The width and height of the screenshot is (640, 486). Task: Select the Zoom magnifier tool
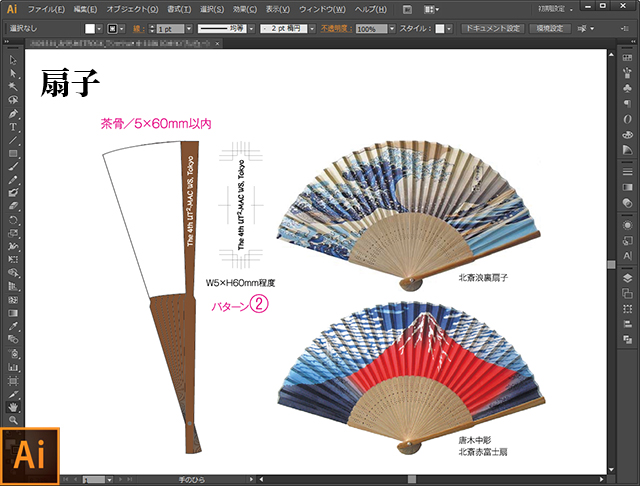tap(13, 420)
